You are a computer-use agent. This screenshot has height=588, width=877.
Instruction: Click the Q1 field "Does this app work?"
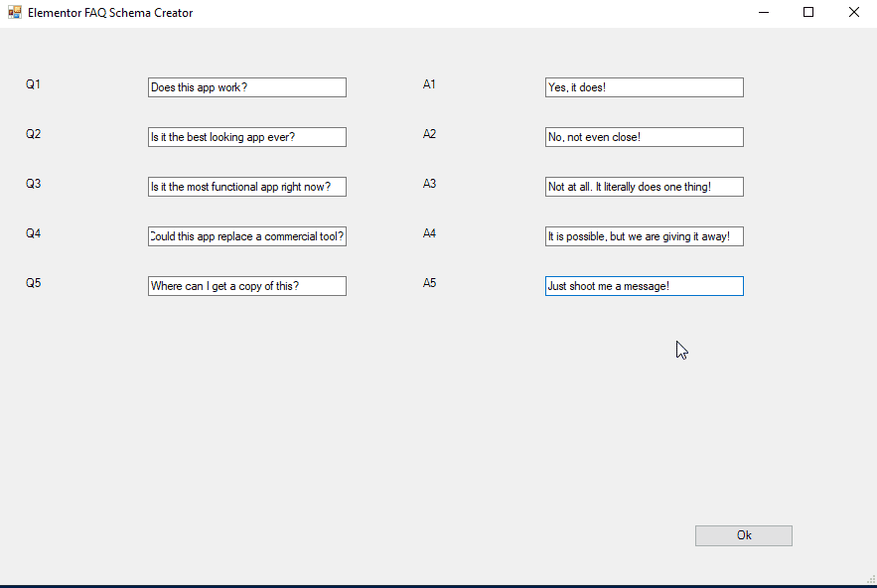tap(246, 87)
